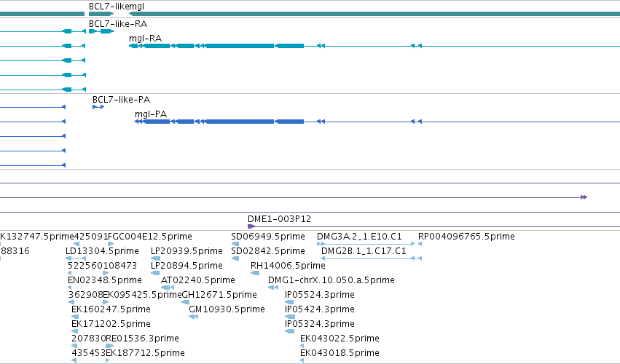Click the FGC004E12.5prime EST label
Viewport: 620px width, 364px height.
point(150,237)
